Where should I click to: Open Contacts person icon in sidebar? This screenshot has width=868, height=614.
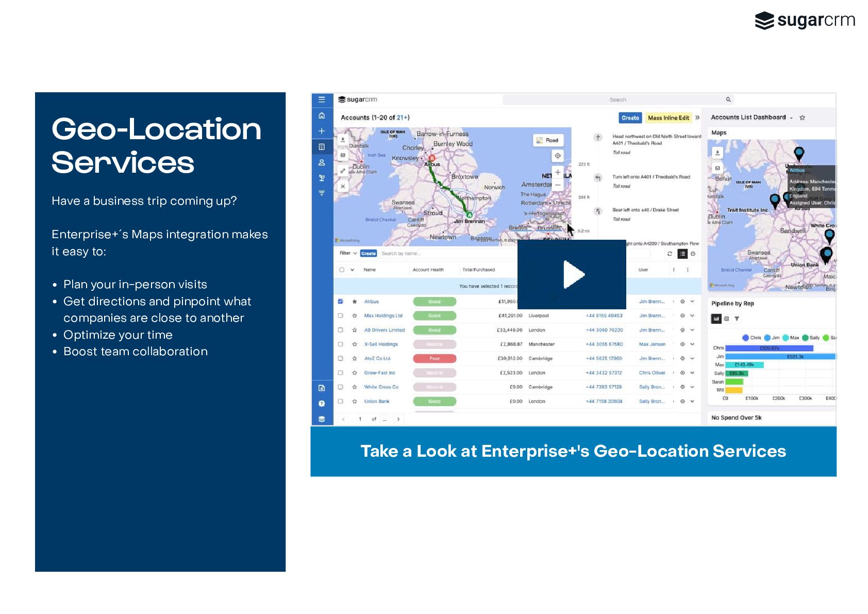322,162
